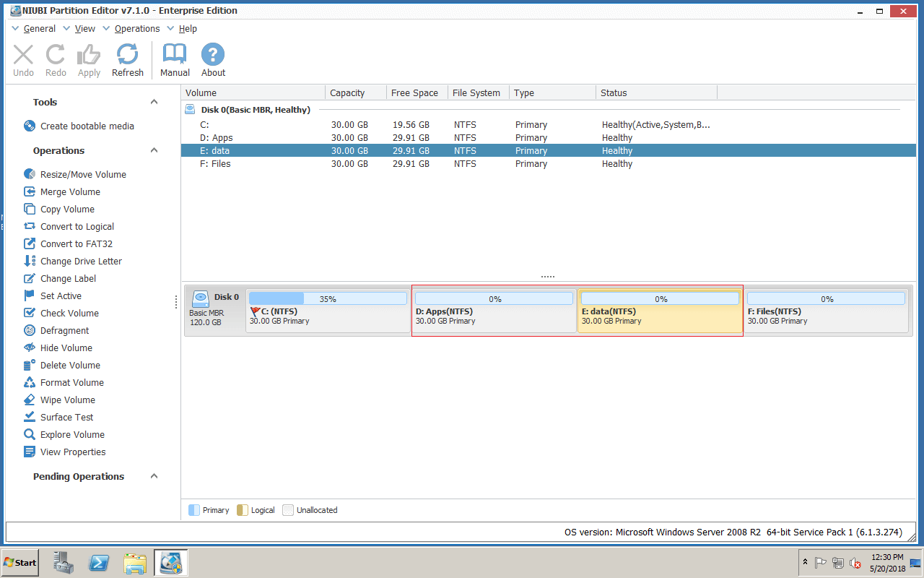This screenshot has width=924, height=578.
Task: Select the F: Files volume row
Action: tap(289, 164)
